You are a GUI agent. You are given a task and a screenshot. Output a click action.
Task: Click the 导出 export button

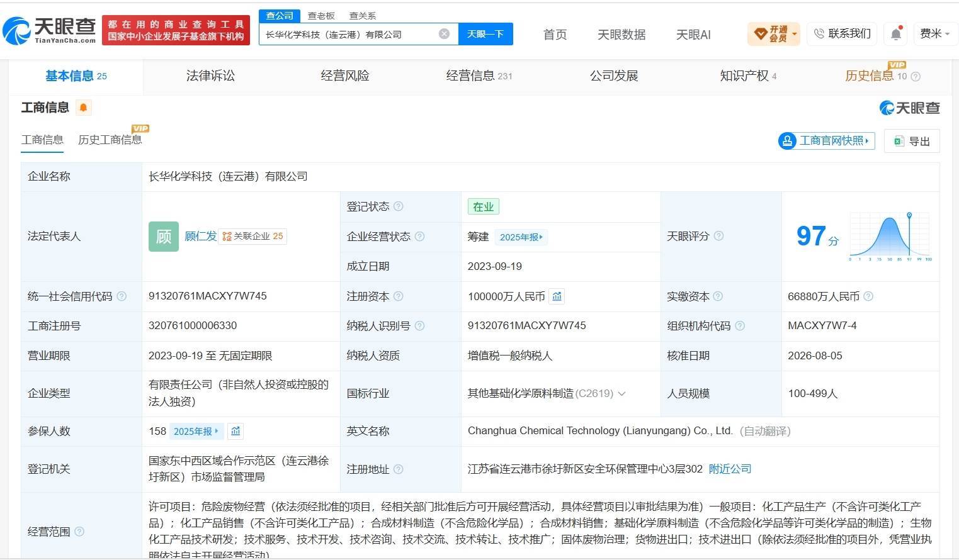[x=912, y=141]
